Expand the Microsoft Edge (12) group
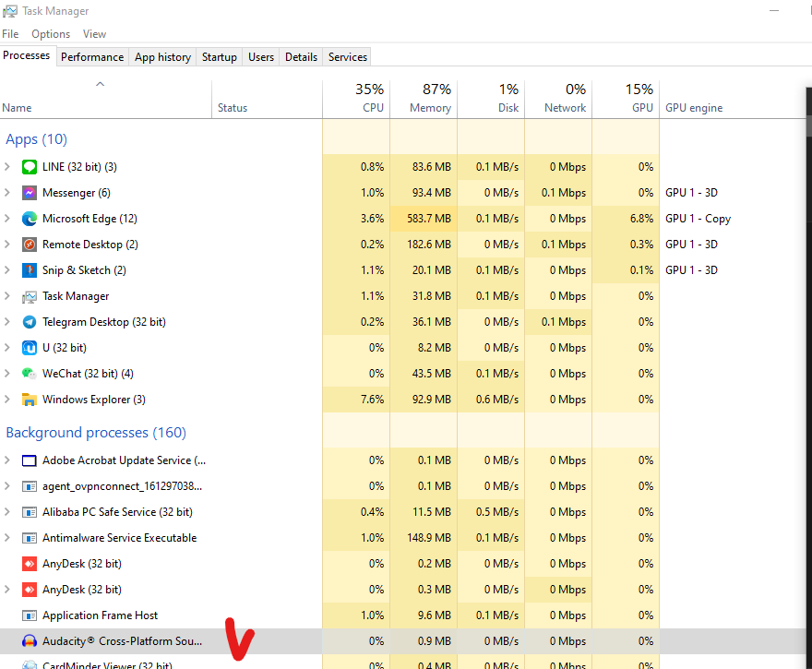Screen dimensions: 812x669 coord(7,219)
